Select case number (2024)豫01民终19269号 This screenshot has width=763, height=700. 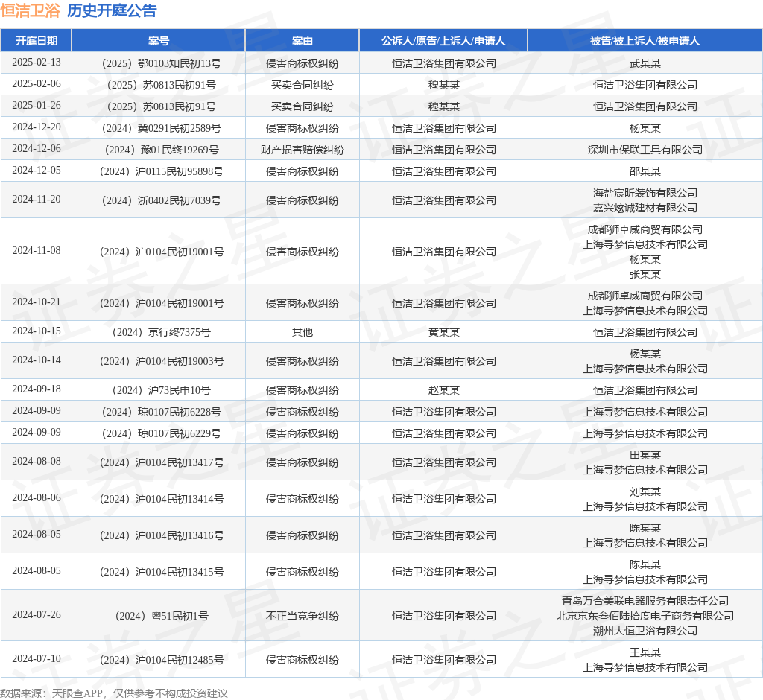(x=162, y=150)
